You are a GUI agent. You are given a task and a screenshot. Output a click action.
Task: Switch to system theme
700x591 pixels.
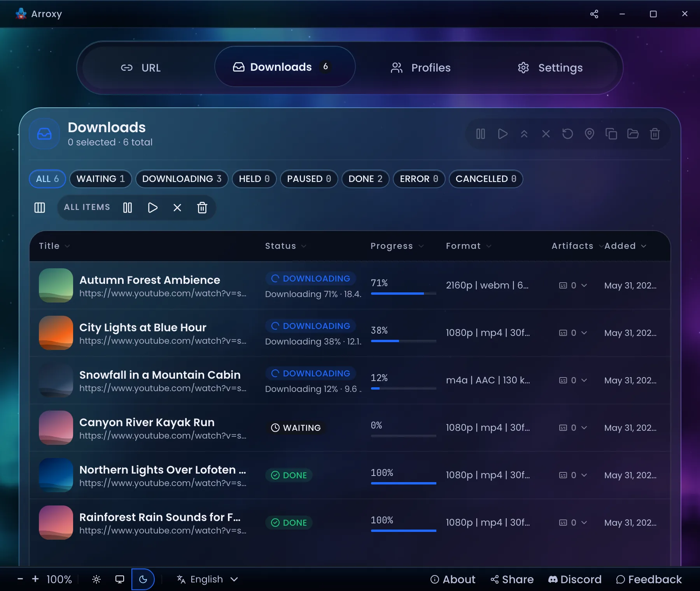coord(120,579)
